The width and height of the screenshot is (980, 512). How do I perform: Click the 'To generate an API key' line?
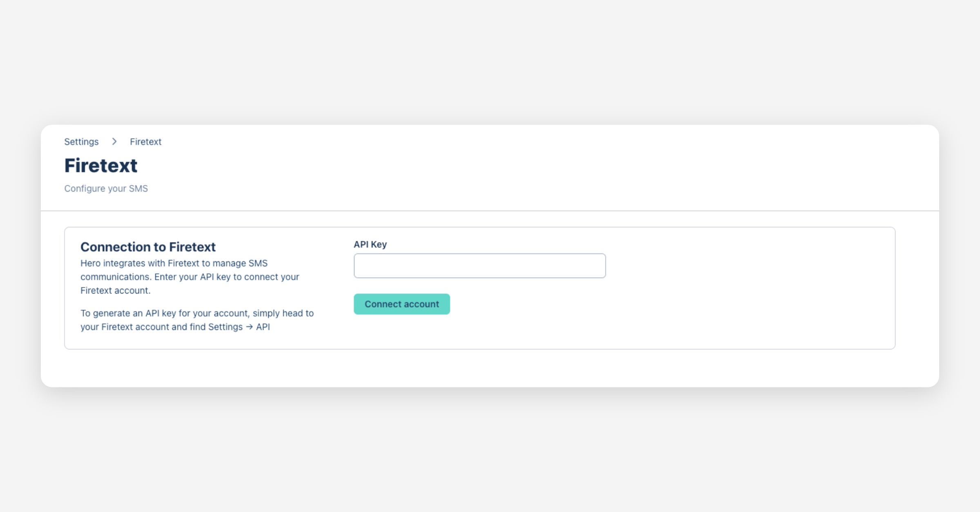point(197,313)
